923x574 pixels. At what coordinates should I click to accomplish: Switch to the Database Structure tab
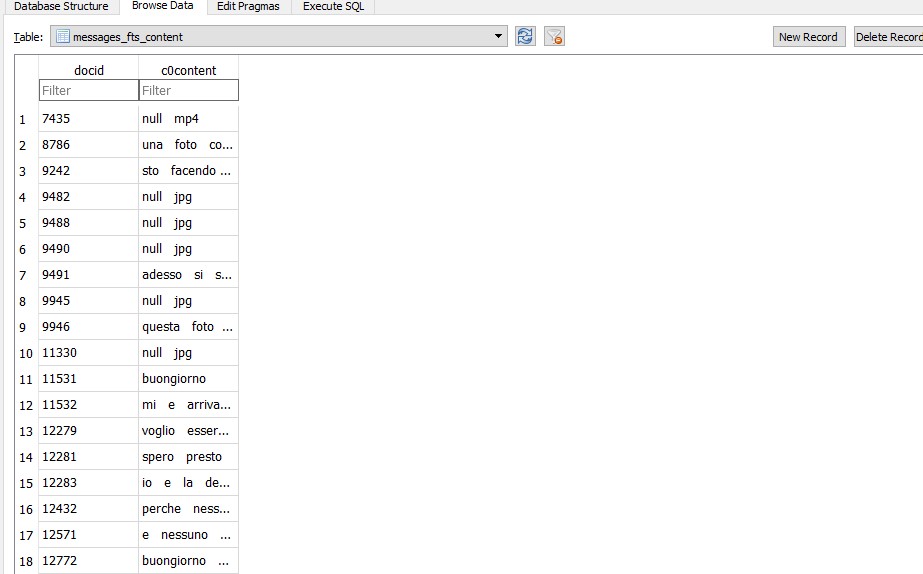tap(61, 6)
